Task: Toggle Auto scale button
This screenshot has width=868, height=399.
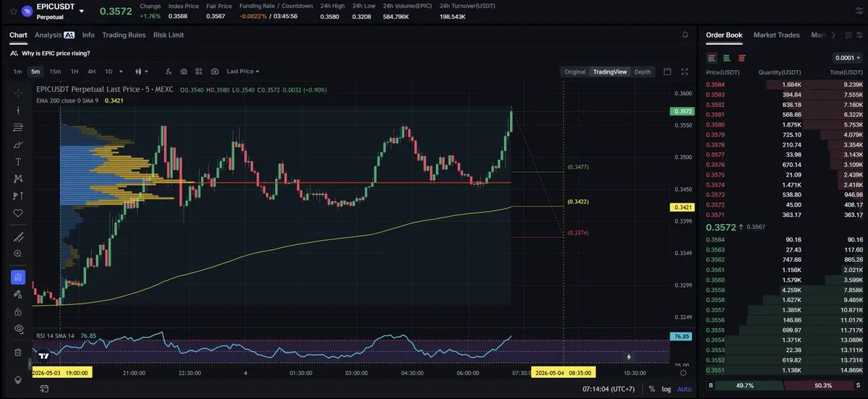Action: click(684, 389)
